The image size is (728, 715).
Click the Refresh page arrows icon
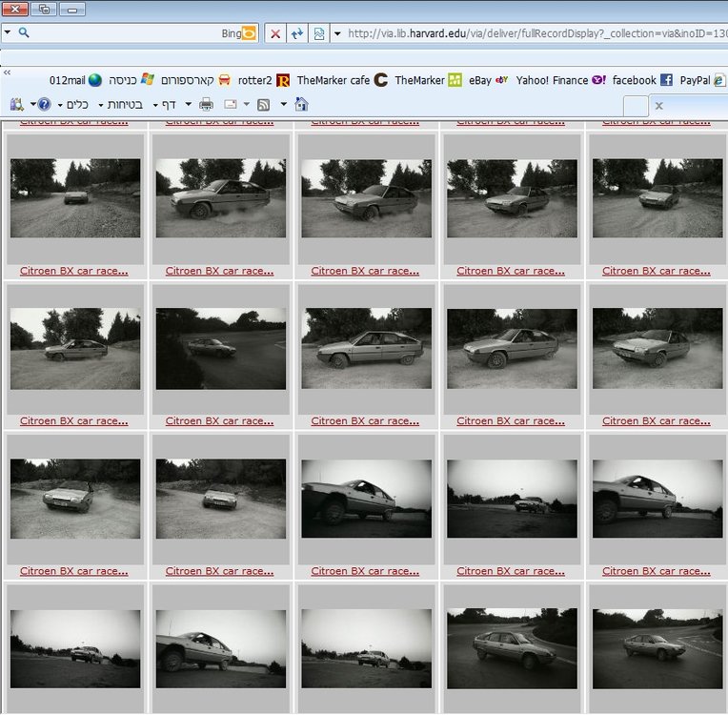297,33
